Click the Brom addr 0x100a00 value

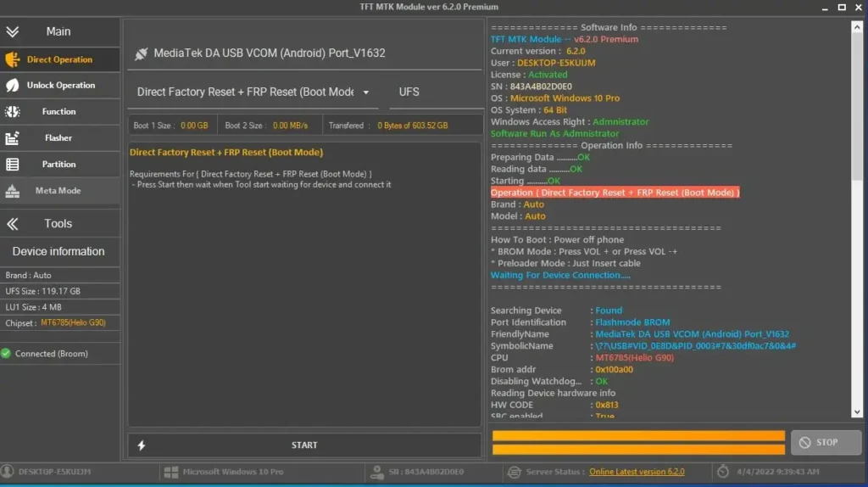[x=614, y=370]
